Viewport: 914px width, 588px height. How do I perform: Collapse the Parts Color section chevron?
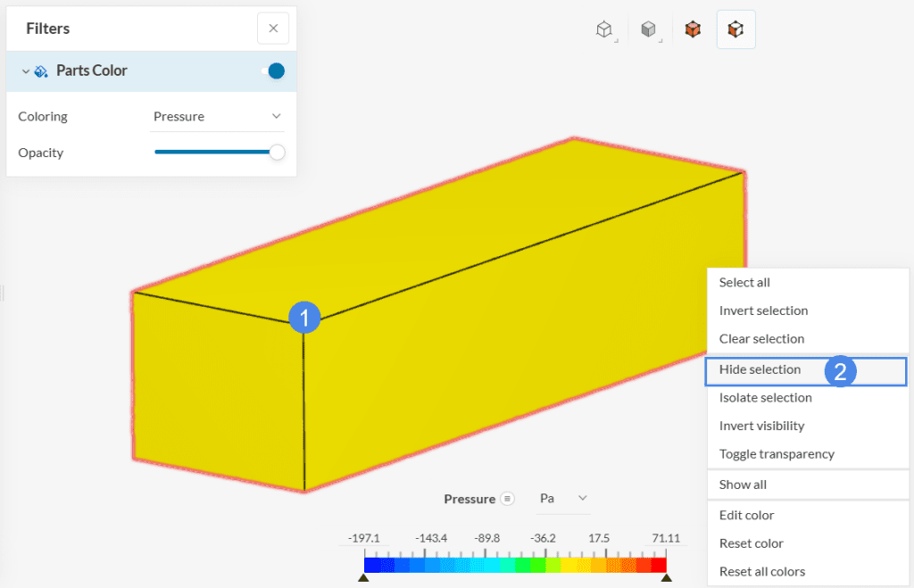click(x=25, y=71)
